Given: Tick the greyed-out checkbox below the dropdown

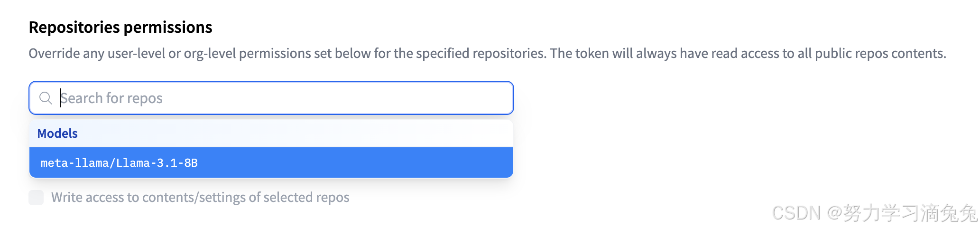Looking at the screenshot, I should click(36, 197).
